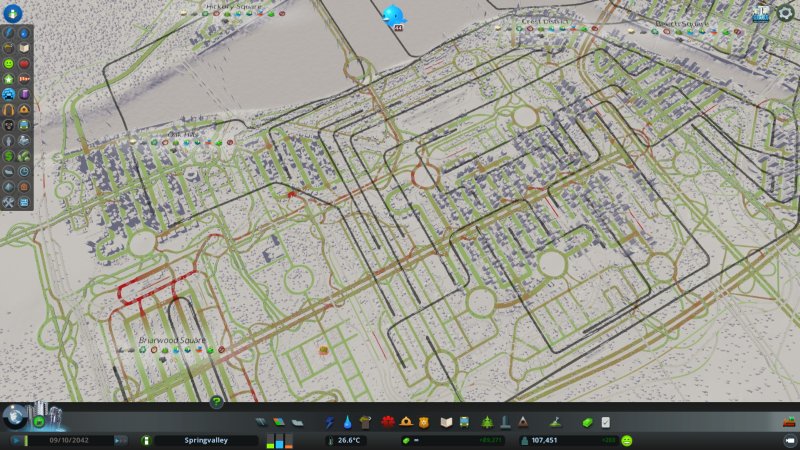Click the date 09/10/2042

69,440
